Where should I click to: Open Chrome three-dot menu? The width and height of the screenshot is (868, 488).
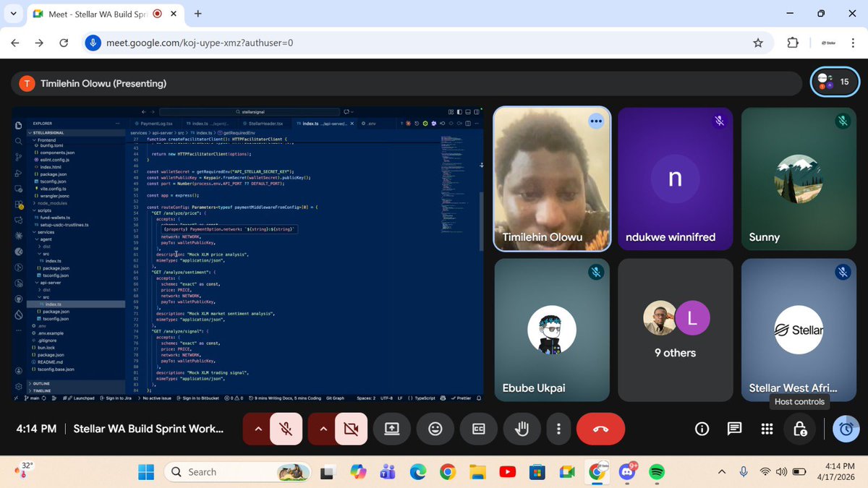(854, 43)
